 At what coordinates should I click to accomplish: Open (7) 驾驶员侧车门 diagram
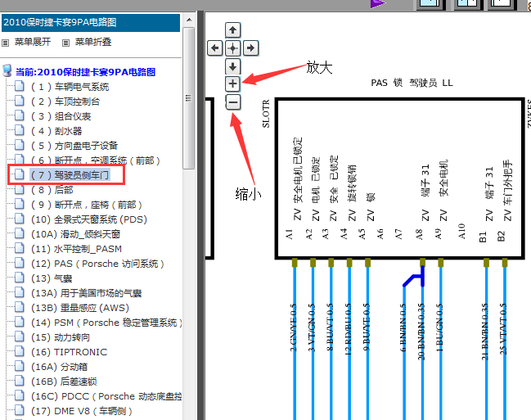(x=70, y=175)
